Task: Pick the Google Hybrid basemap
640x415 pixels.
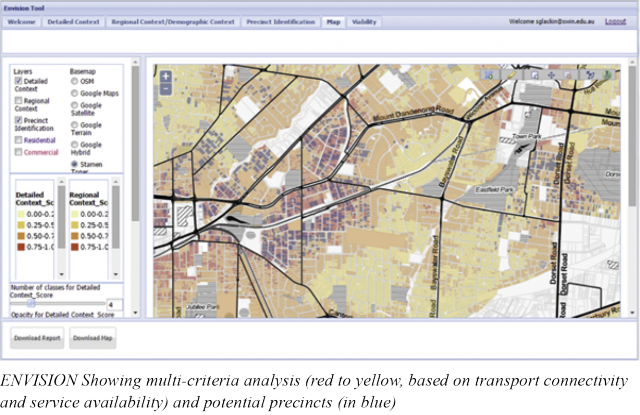Action: (74, 144)
